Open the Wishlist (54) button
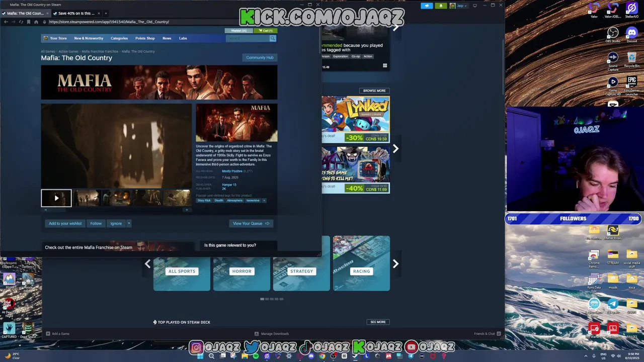644x362 pixels. click(239, 31)
